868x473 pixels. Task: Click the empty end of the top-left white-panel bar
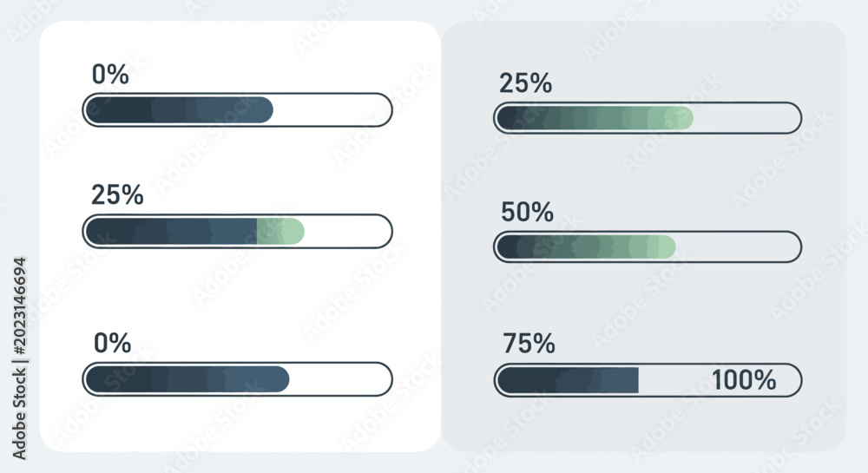[331, 110]
